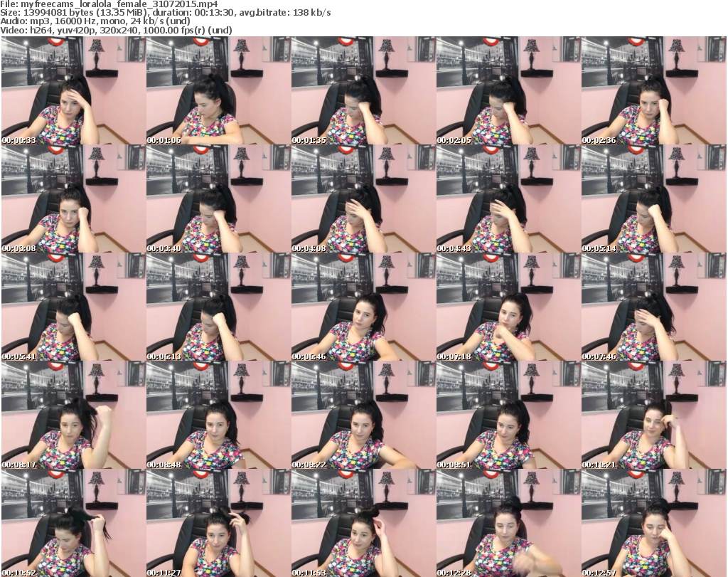Click the frame at 00:03:08
This screenshot has width=728, height=577.
pos(73,199)
